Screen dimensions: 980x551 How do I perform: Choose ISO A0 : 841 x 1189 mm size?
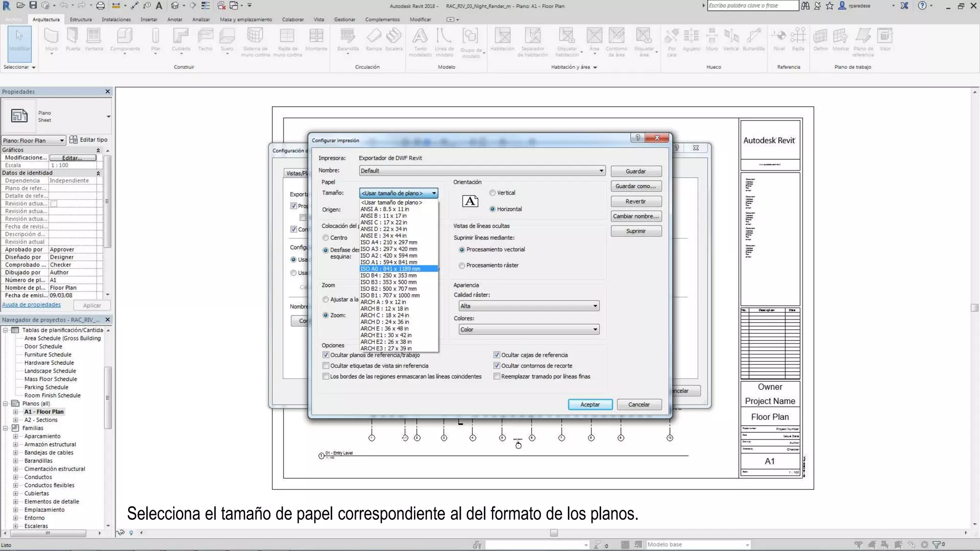(x=399, y=269)
